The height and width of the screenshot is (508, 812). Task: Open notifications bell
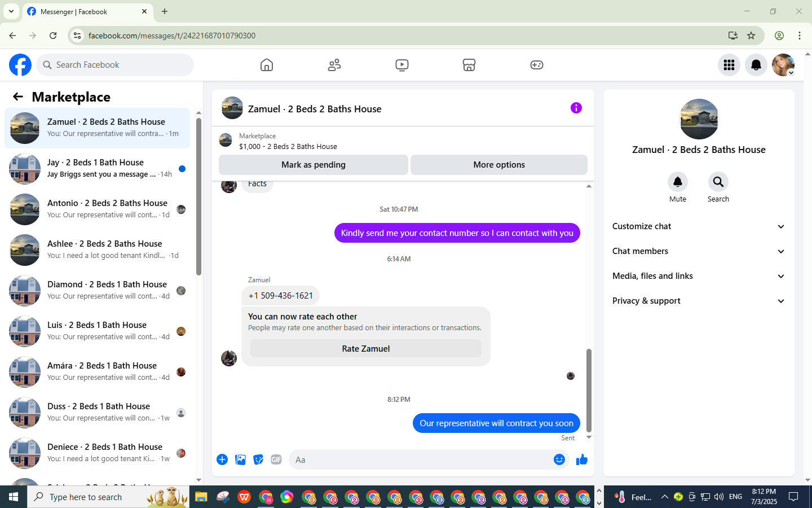point(756,65)
